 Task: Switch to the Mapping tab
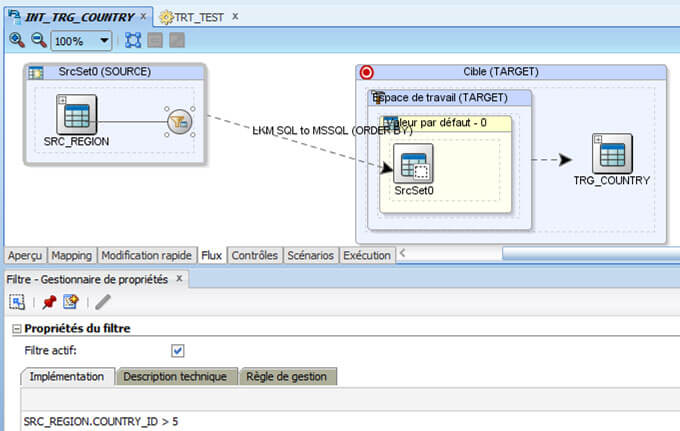point(72,255)
